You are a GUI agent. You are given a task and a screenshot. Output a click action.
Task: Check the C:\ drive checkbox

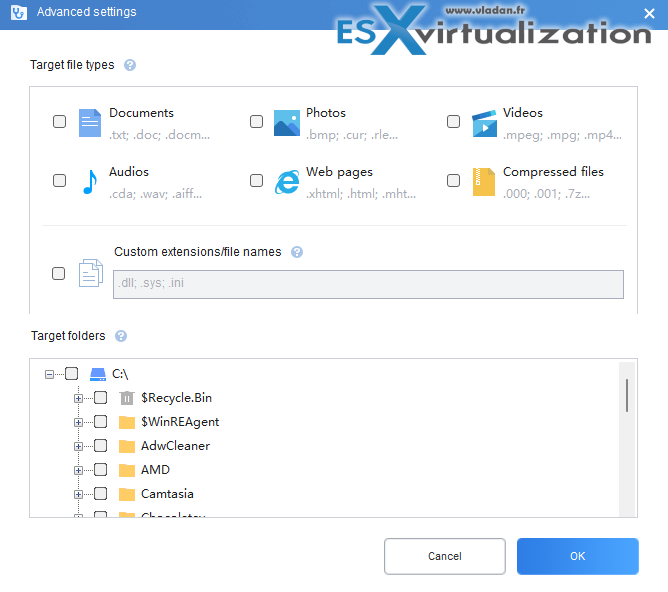pos(72,374)
